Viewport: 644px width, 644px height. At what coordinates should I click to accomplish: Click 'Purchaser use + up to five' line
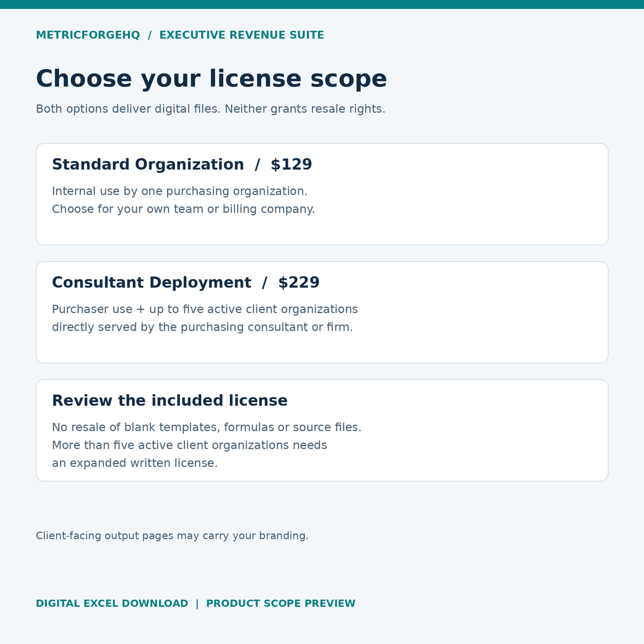point(205,310)
